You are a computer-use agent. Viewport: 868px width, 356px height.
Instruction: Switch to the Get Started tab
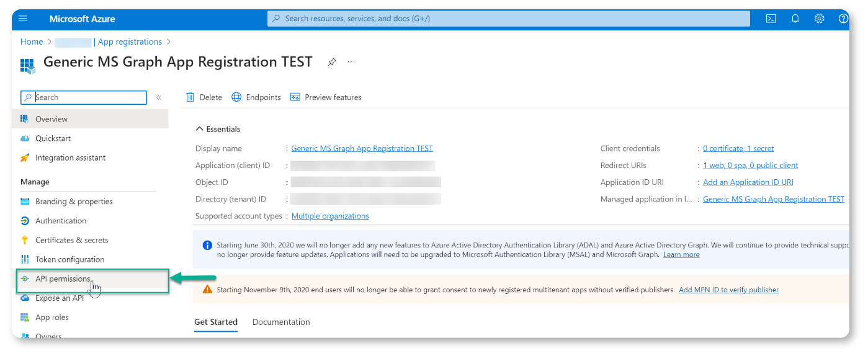tap(216, 322)
